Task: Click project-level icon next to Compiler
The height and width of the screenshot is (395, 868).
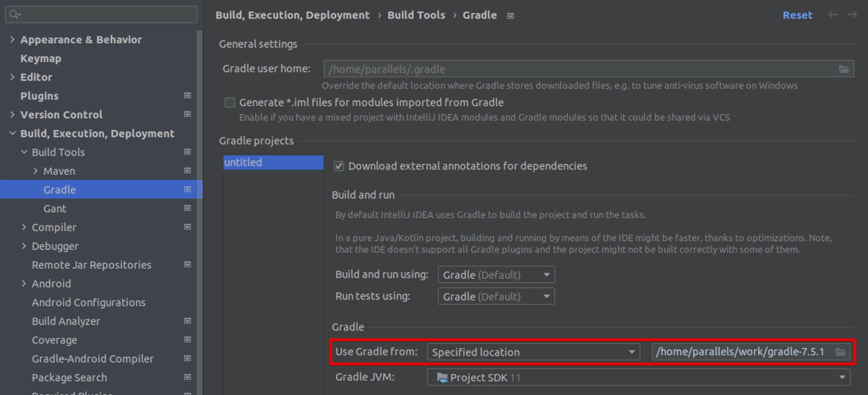Action: pos(187,227)
